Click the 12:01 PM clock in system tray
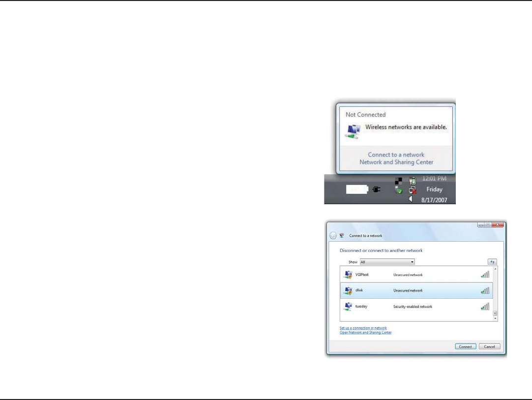The width and height of the screenshot is (532, 400). point(434,179)
